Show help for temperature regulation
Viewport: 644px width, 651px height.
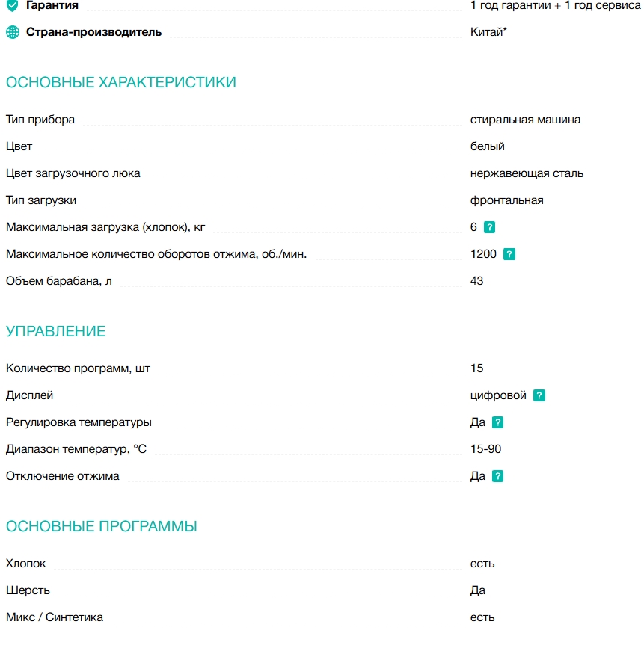pyautogui.click(x=498, y=422)
